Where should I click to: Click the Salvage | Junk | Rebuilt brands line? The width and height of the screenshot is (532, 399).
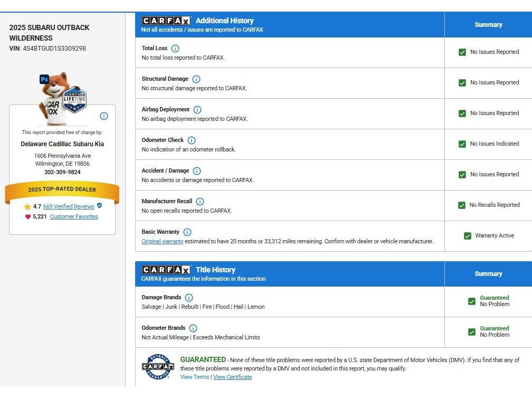203,307
